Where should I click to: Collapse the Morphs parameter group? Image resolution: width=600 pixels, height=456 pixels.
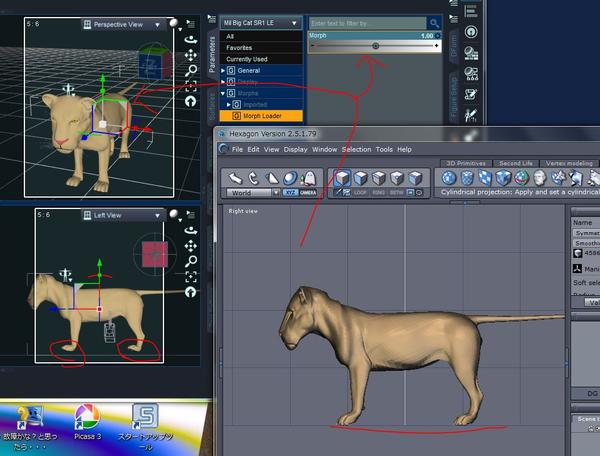(x=223, y=93)
